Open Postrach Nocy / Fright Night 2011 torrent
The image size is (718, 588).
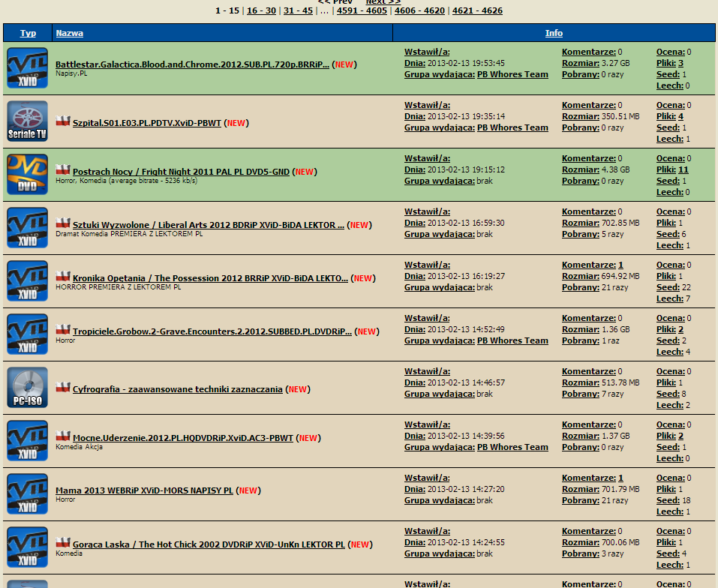point(181,172)
